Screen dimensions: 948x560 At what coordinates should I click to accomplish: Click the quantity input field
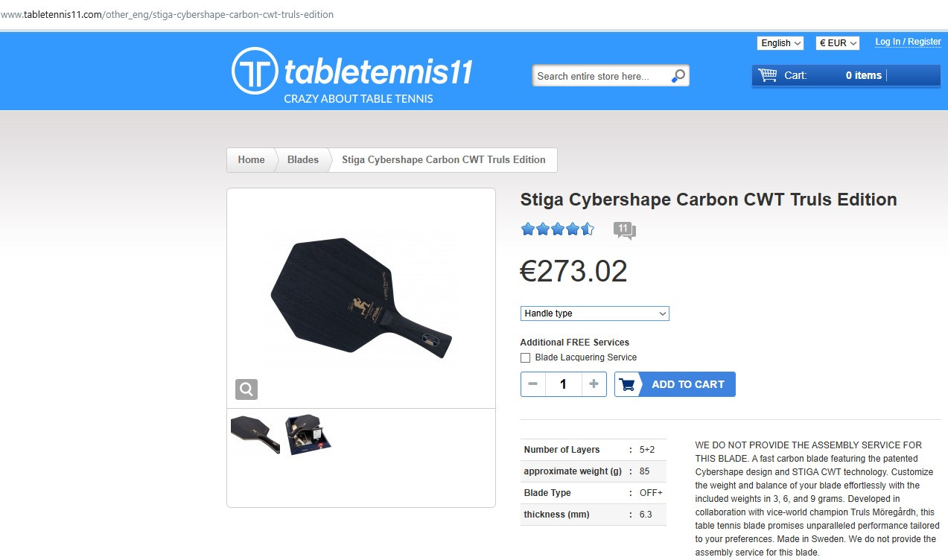(563, 384)
